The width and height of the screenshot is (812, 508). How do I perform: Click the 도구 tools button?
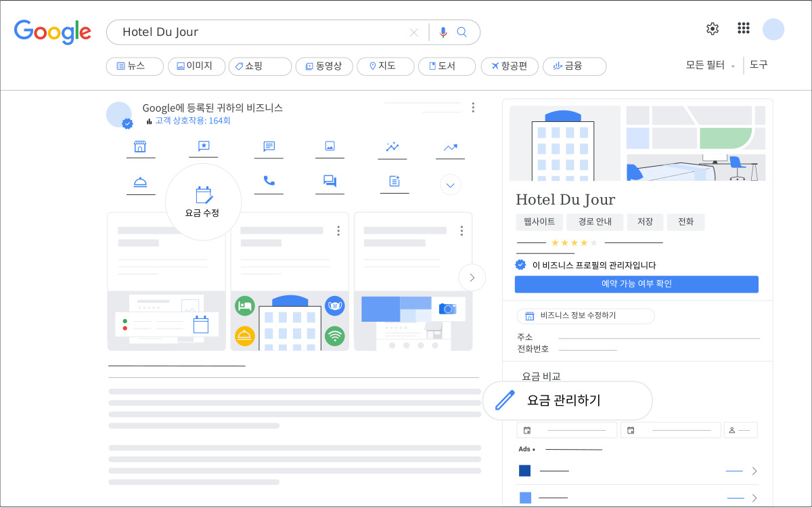(x=759, y=65)
